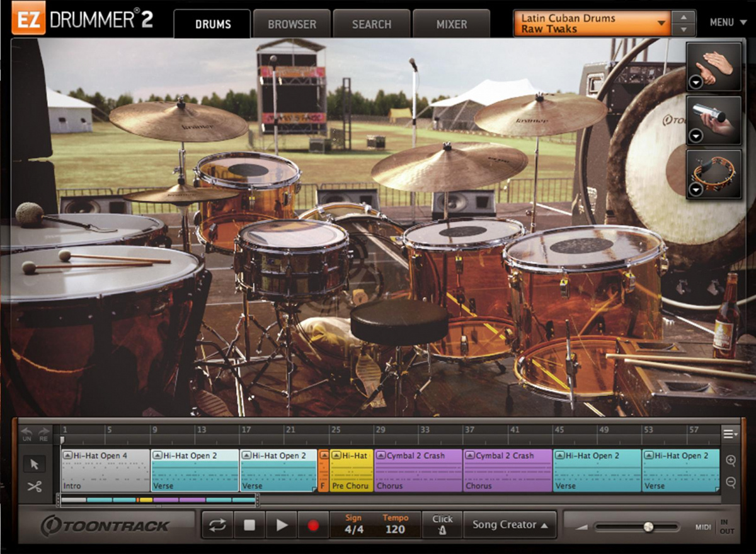Viewport: 756px width, 554px height.
Task: Zoom in on the timeline with the plus magnifier
Action: 730,461
